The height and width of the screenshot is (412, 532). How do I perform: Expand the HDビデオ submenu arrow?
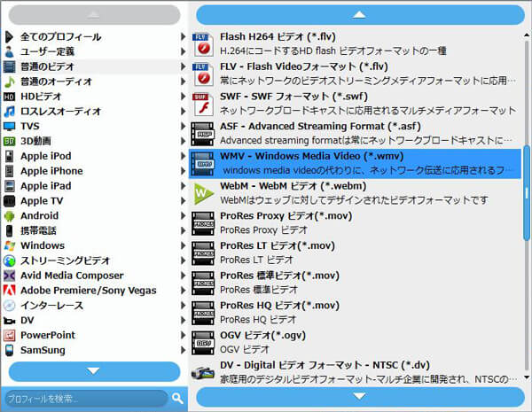[x=183, y=97]
